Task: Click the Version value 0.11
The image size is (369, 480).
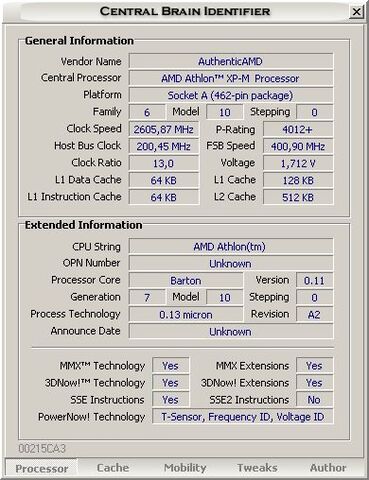Action: coord(314,281)
